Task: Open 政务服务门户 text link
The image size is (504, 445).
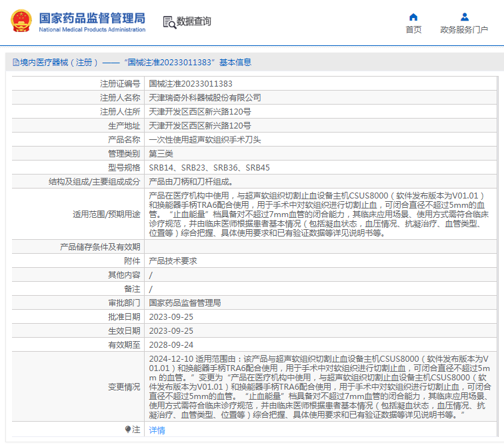Action: click(x=464, y=29)
